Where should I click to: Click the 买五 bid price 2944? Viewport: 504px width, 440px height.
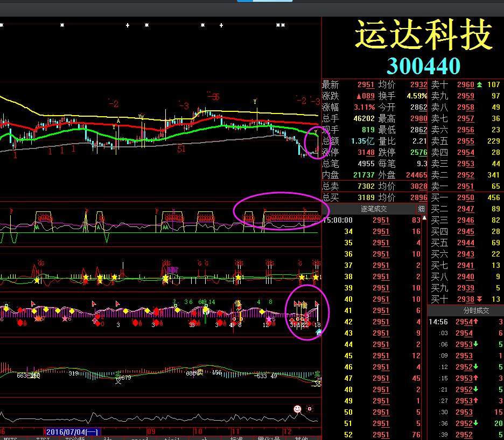click(x=466, y=243)
